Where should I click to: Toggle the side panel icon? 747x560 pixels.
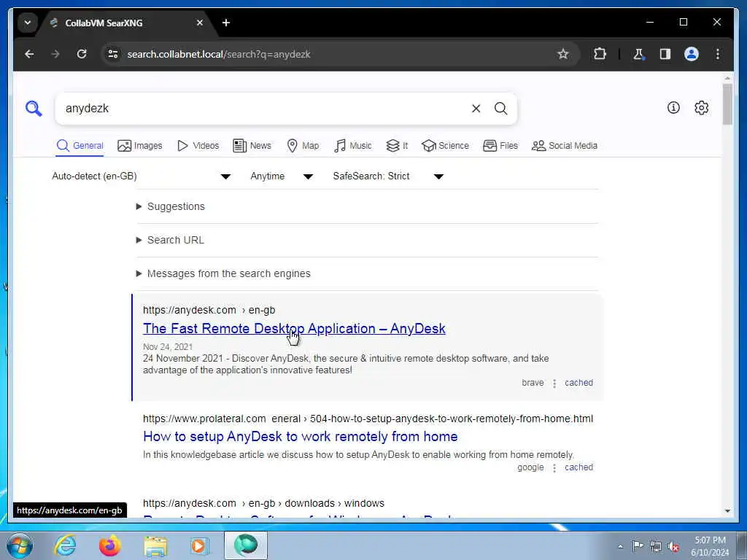click(x=665, y=54)
